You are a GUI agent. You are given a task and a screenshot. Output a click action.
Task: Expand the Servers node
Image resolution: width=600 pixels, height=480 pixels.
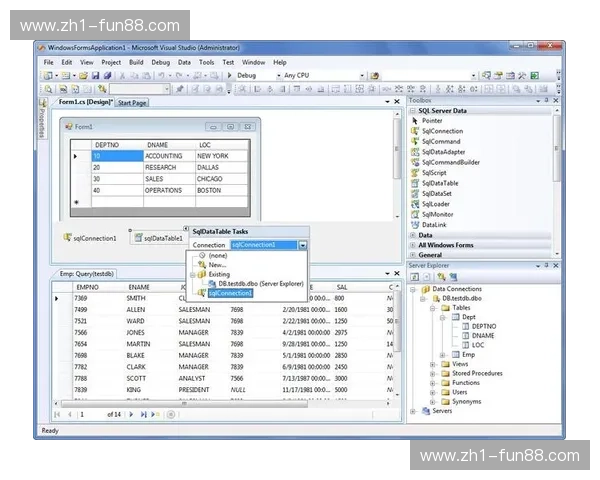point(413,411)
